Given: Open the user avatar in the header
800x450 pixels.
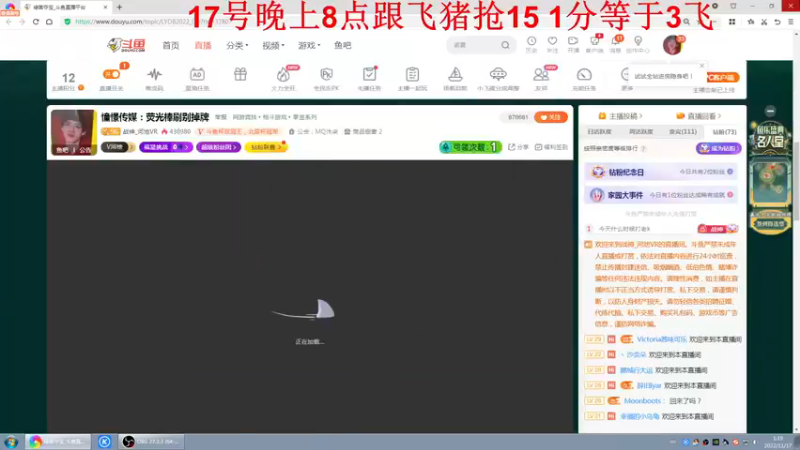Looking at the screenshot, I should [672, 45].
